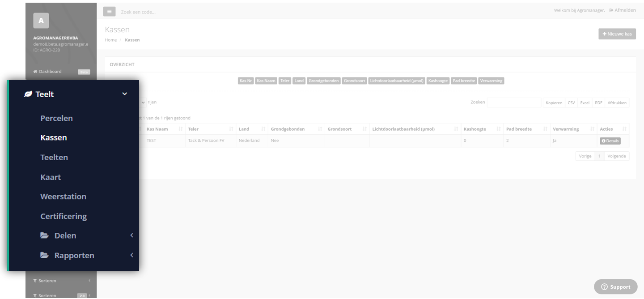Viewport: 644px width, 299px height.
Task: Toggle Land column visibility button
Action: [x=299, y=81]
